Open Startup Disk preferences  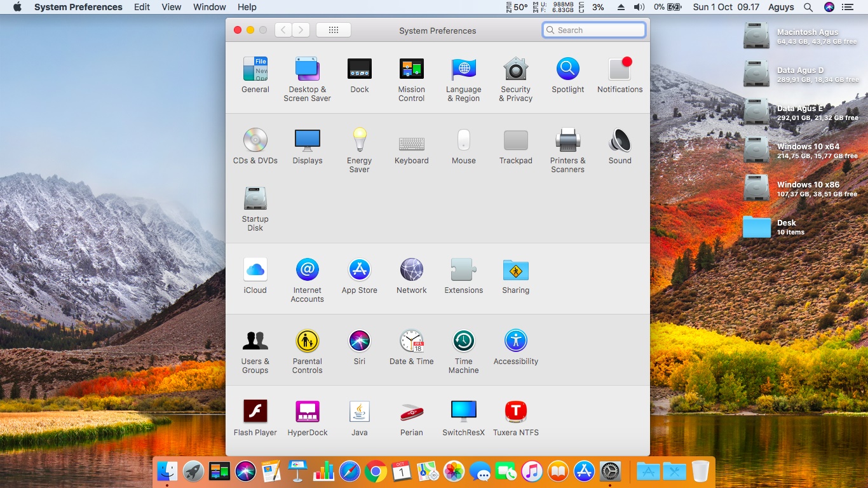[255, 209]
